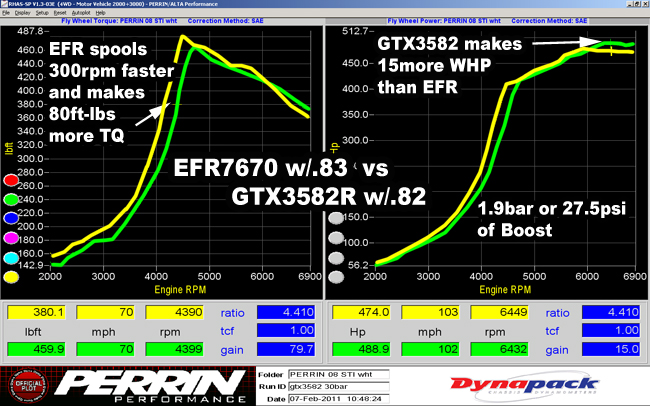Viewport: 650px width, 406px height.
Task: Click the 'tcf' label in power panel
Action: click(x=552, y=331)
